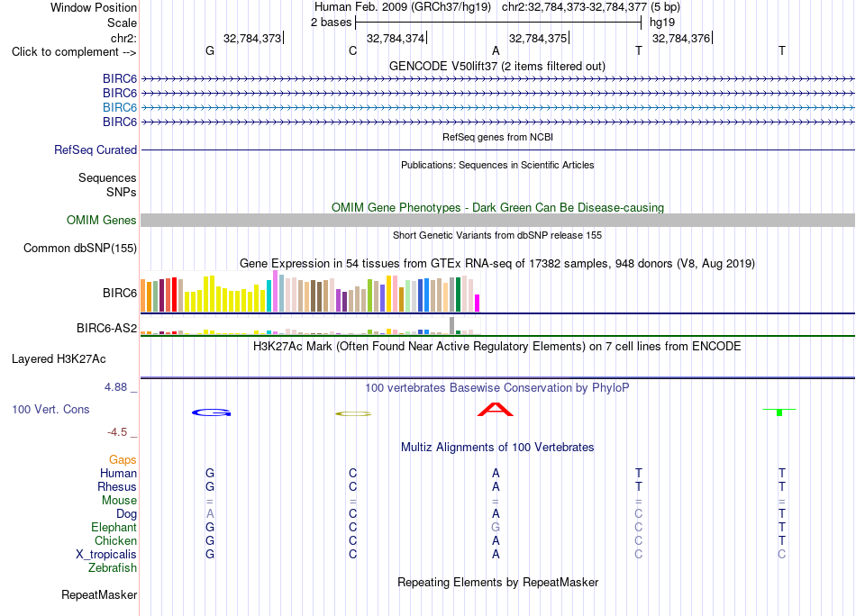Open 'Publications: Sequences in Scientific Articles' title
This screenshot has width=856, height=616.
coord(497,165)
